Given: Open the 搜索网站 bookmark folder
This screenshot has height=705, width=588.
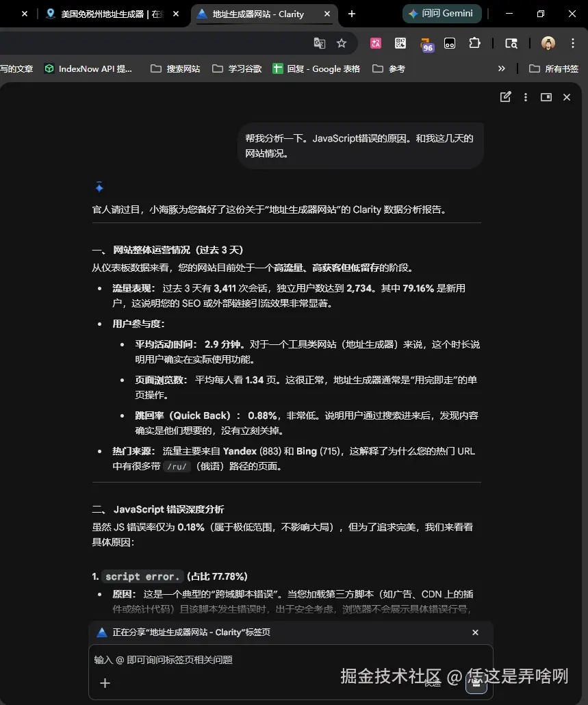Looking at the screenshot, I should [175, 68].
